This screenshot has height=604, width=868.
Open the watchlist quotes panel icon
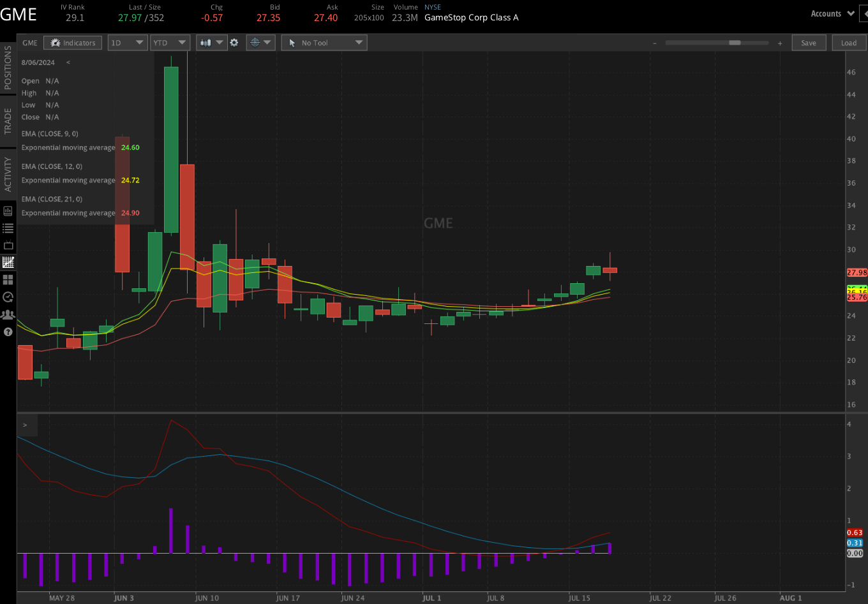8,211
